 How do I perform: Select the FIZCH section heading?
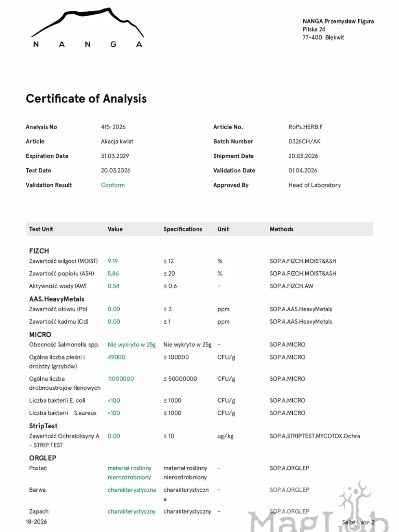point(39,251)
